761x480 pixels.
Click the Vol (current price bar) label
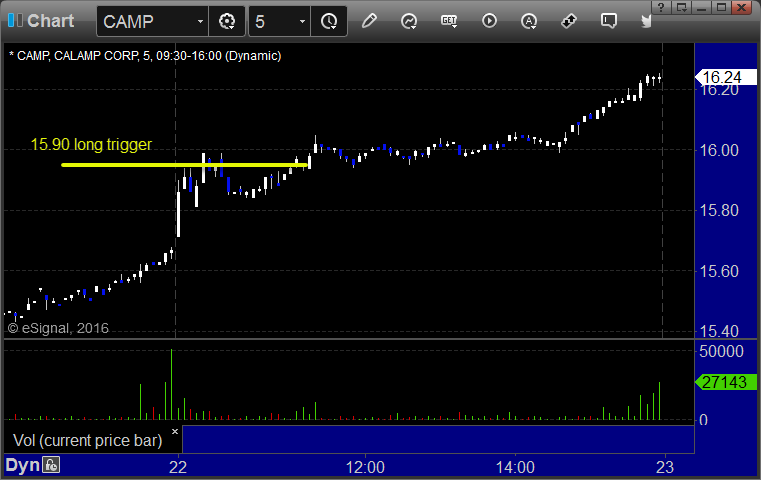point(87,440)
